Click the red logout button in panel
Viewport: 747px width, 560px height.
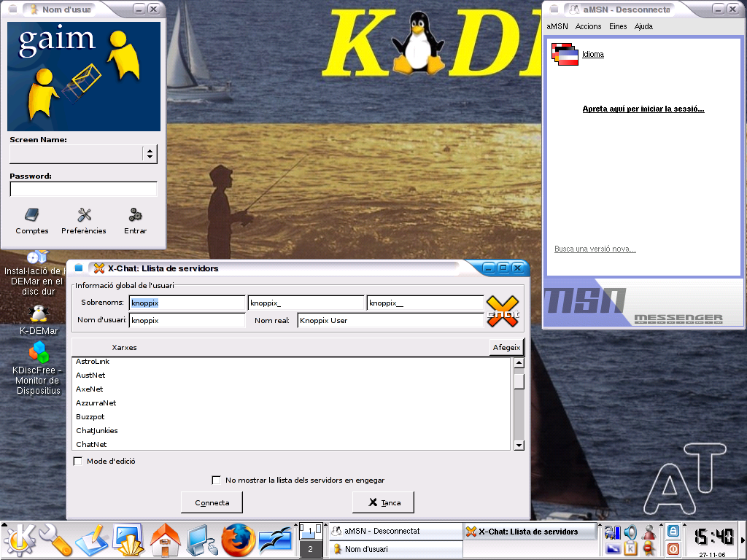pos(673,548)
